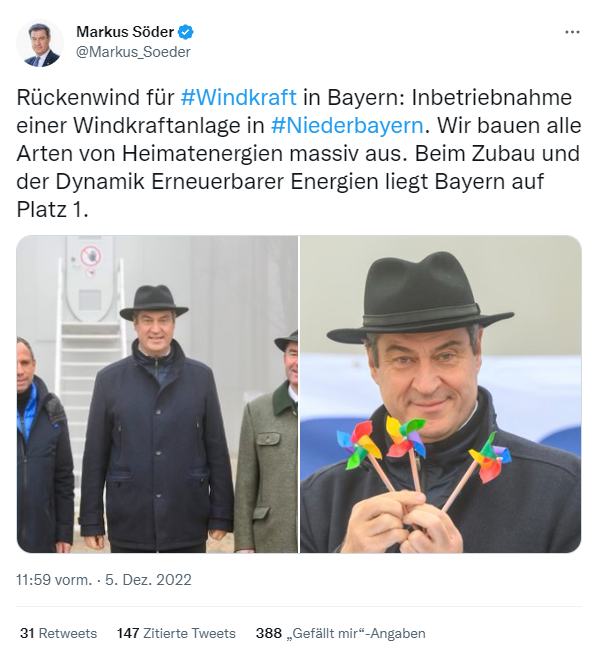Click the black hat in right photo
Screen dimensions: 595x652
tap(419, 298)
